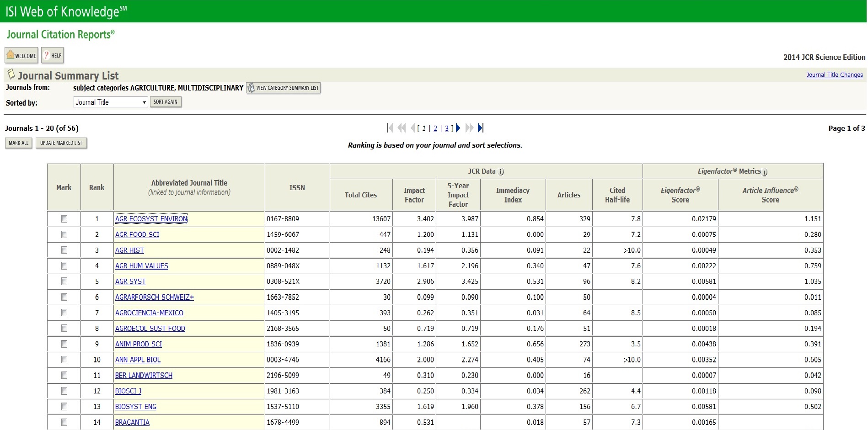
Task: Mark the ANN APPL BIOL checkbox
Action: point(64,360)
